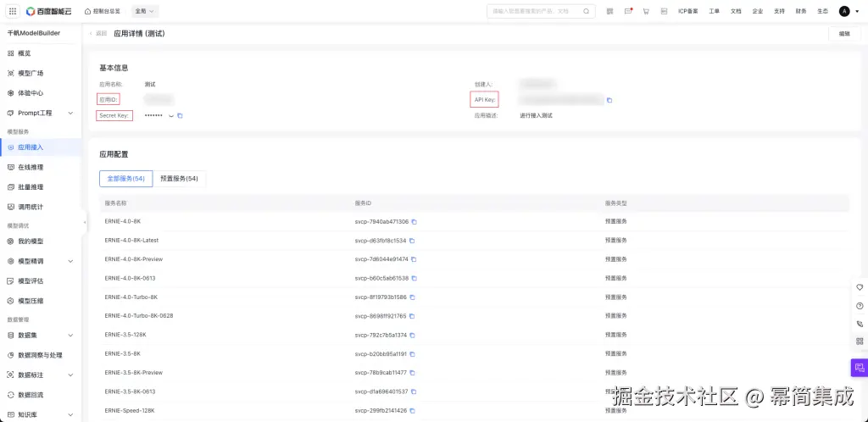The height and width of the screenshot is (422, 868).
Task: Open the floating help question icon
Action: click(x=860, y=306)
